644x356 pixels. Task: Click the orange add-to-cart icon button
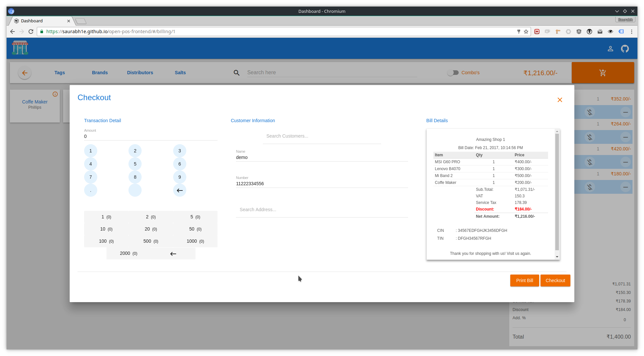click(602, 73)
